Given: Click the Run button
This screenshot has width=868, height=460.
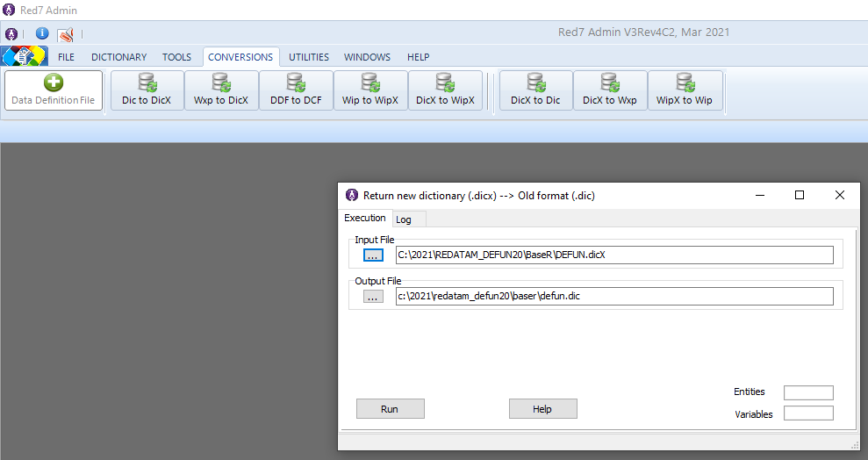Looking at the screenshot, I should pyautogui.click(x=391, y=409).
